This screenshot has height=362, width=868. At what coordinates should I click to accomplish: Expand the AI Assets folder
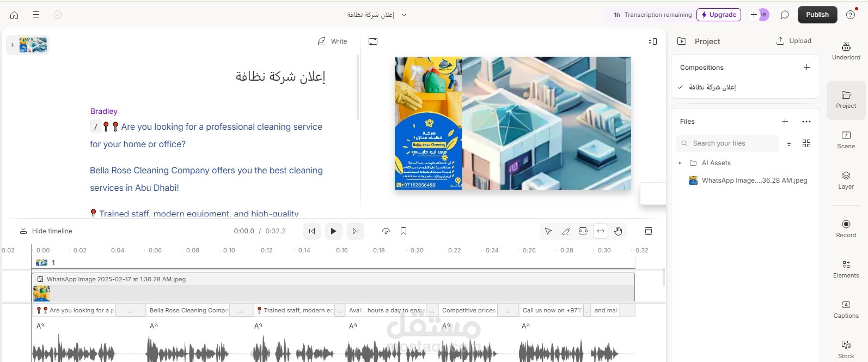[680, 163]
